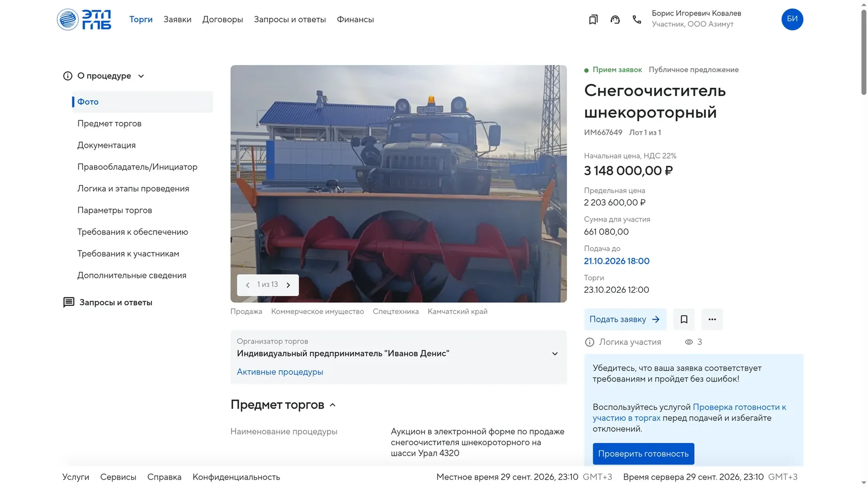Expand the Организатор торгов details
Screen dimensions: 868x488
[x=555, y=354]
